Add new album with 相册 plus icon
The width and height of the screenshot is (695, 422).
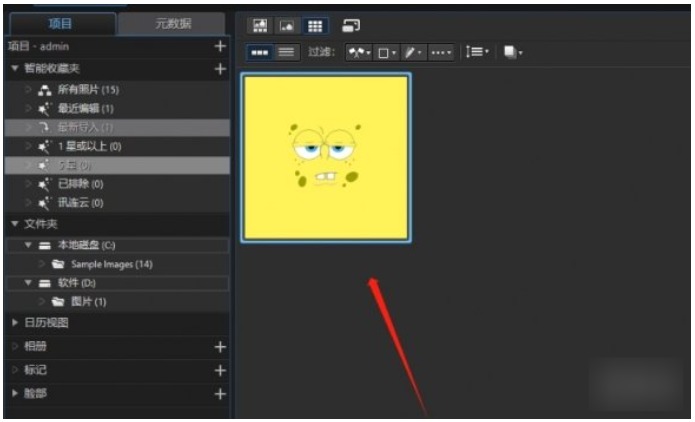(x=220, y=347)
